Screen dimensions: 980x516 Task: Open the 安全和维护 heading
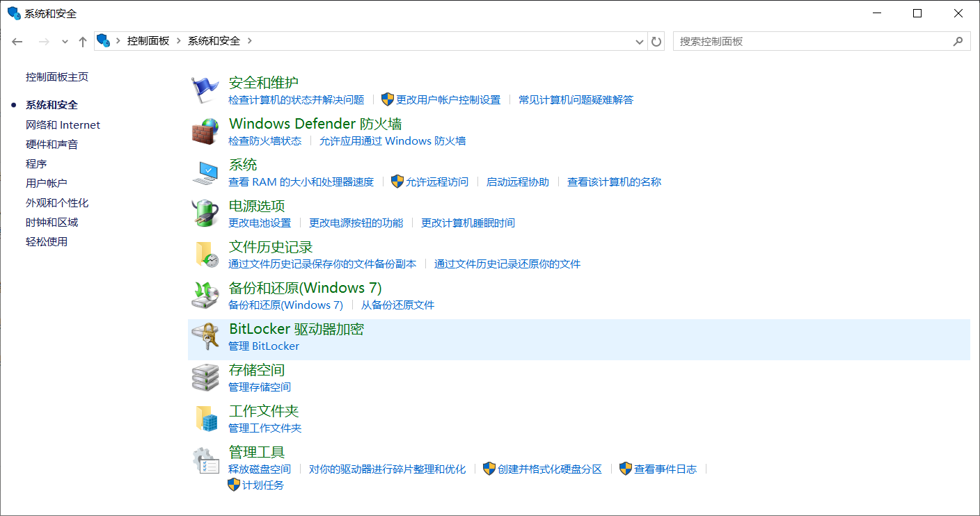pyautogui.click(x=264, y=83)
